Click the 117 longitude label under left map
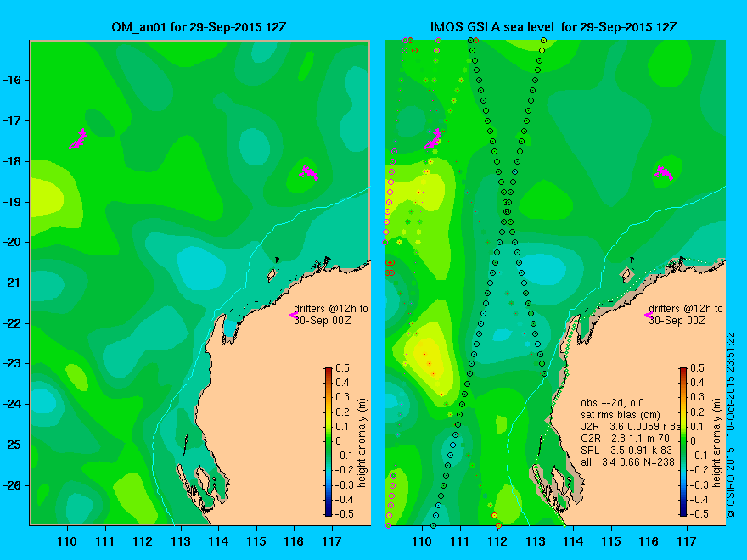The height and width of the screenshot is (560, 747). click(x=332, y=541)
